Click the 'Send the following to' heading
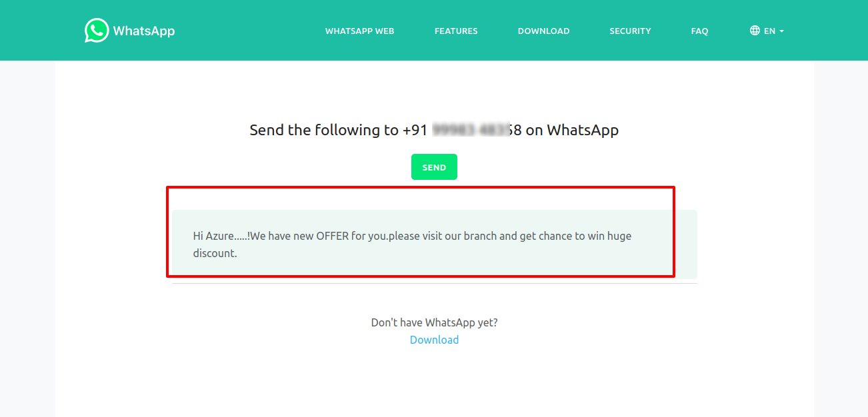Image resolution: width=868 pixels, height=417 pixels. [324, 131]
